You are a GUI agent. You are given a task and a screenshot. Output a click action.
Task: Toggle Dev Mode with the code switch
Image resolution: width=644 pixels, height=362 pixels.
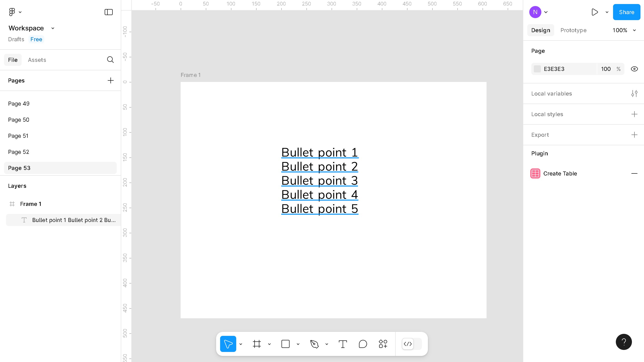click(x=408, y=344)
